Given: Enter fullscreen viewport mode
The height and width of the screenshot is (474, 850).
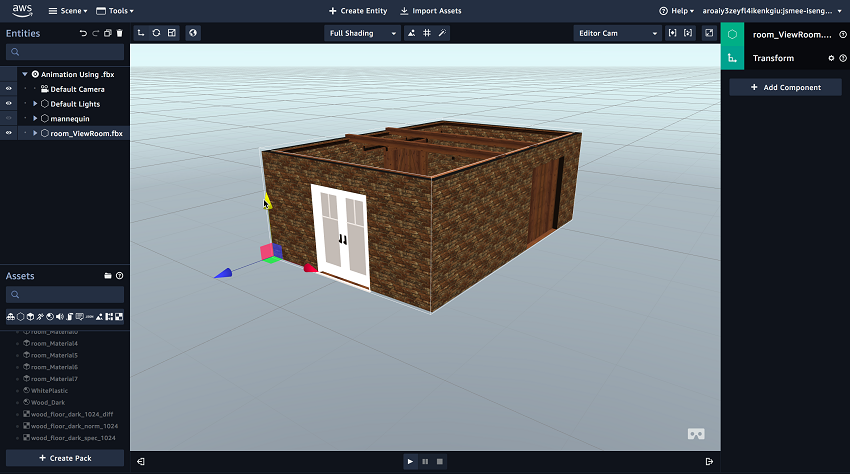Looking at the screenshot, I should coord(709,33).
